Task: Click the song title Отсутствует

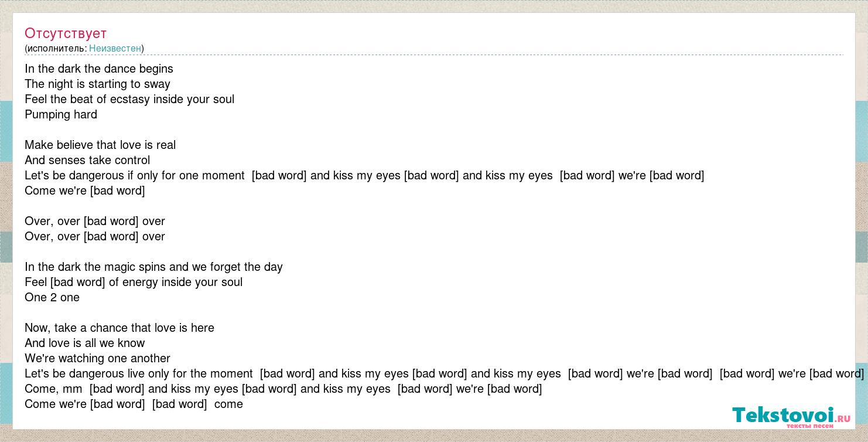Action: pyautogui.click(x=66, y=33)
